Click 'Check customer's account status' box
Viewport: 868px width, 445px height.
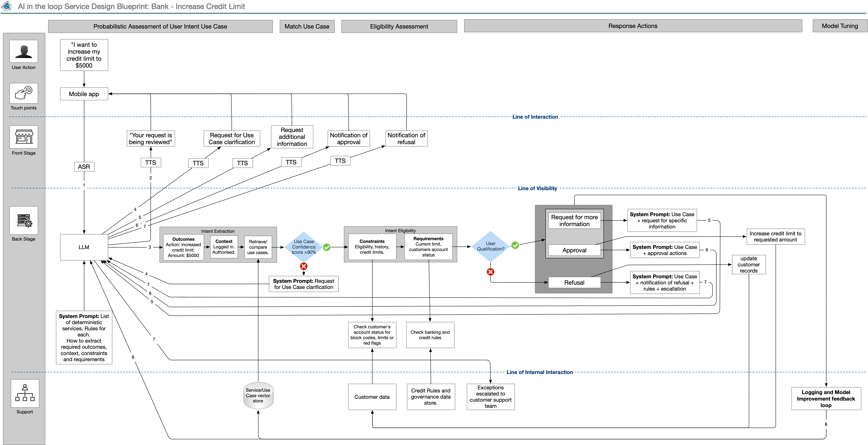click(x=372, y=335)
